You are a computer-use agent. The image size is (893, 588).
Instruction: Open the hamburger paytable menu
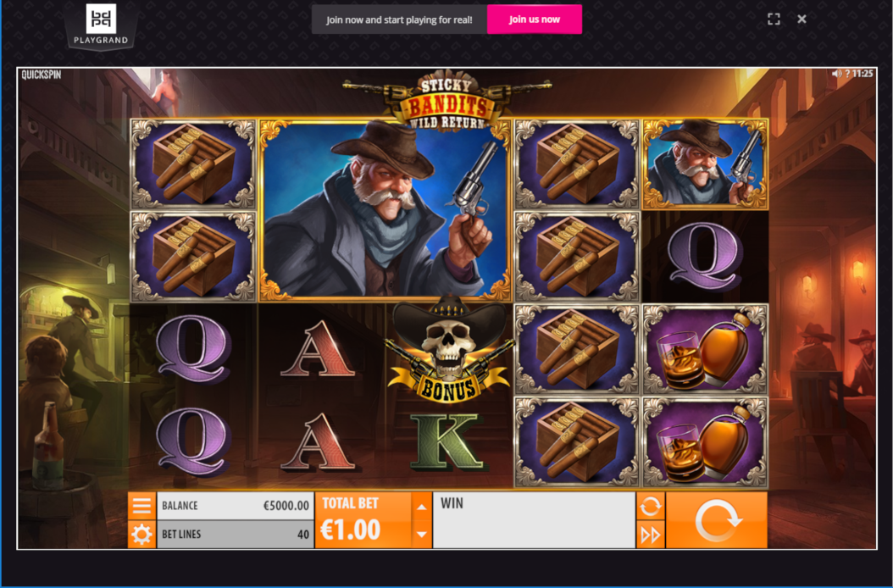click(x=141, y=505)
